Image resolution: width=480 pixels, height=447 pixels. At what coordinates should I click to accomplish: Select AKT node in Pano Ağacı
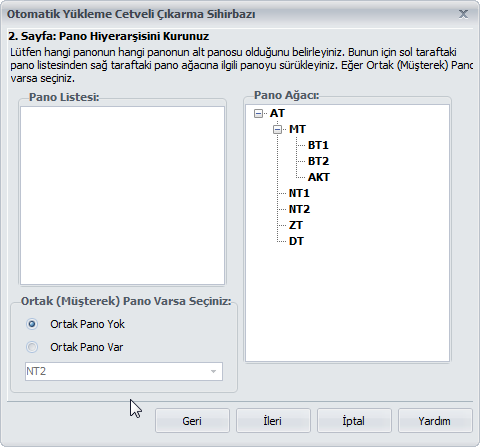[x=319, y=177]
